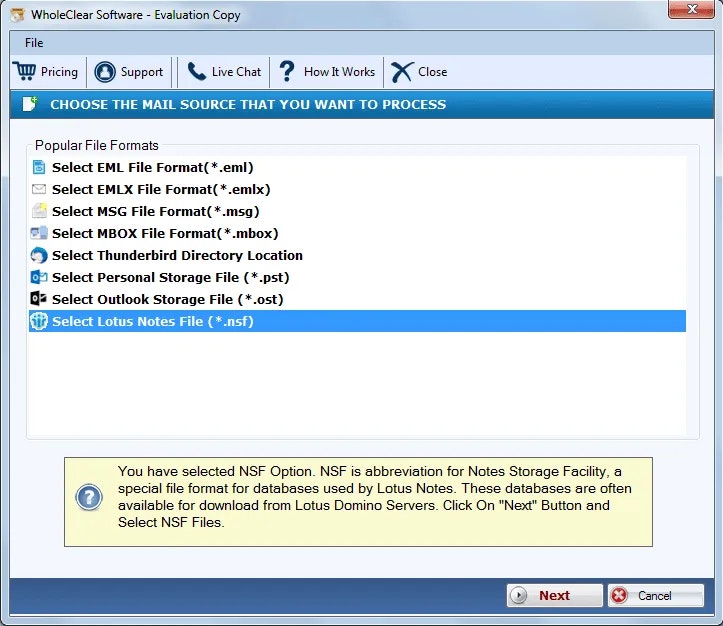Click the page icon beside header banner
The image size is (723, 626).
30,104
